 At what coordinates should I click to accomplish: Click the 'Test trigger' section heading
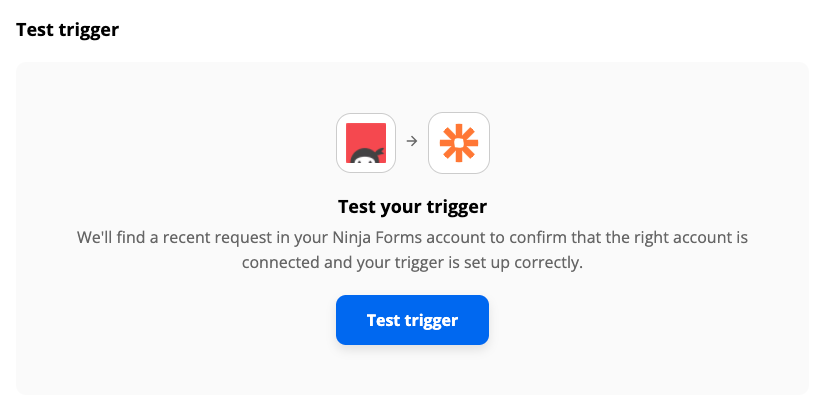pos(67,29)
